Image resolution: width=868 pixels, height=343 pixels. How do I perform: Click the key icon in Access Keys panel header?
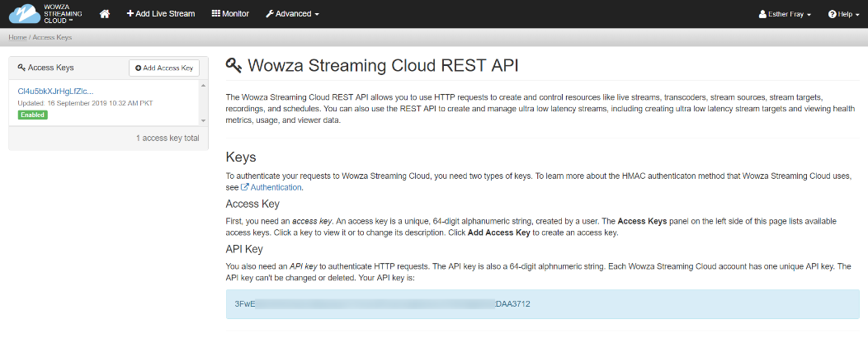pos(21,68)
